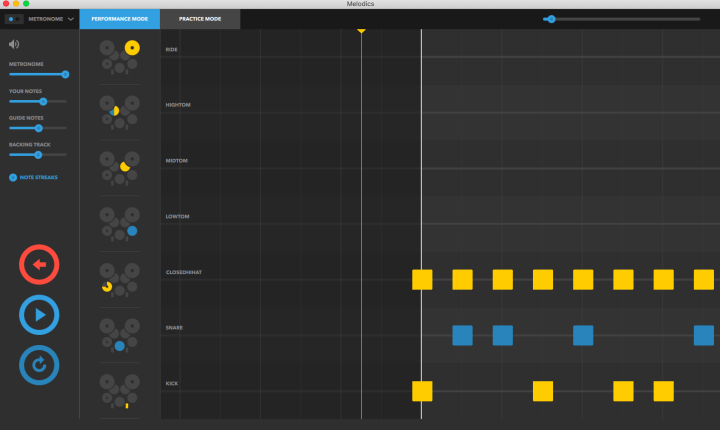
Task: Toggle the Note Streaks option
Action: coord(33,177)
